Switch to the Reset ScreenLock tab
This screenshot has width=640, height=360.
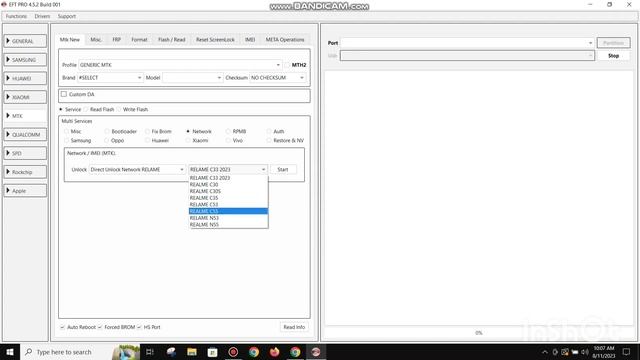[x=215, y=40]
